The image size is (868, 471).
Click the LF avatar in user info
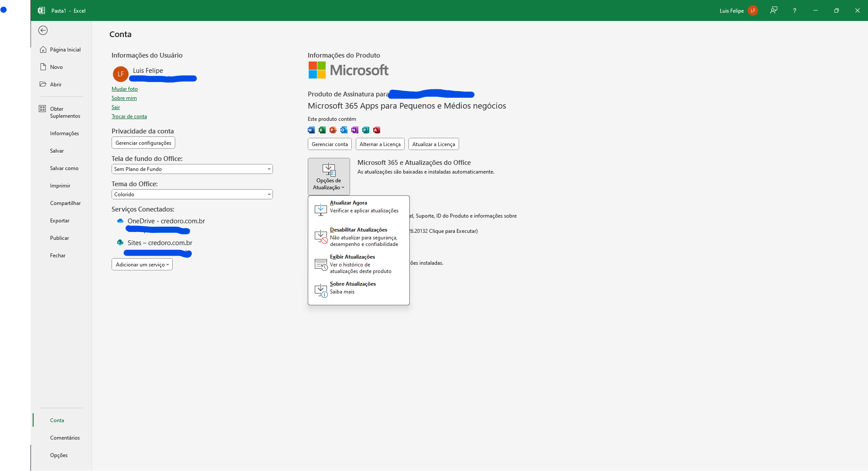(120, 74)
